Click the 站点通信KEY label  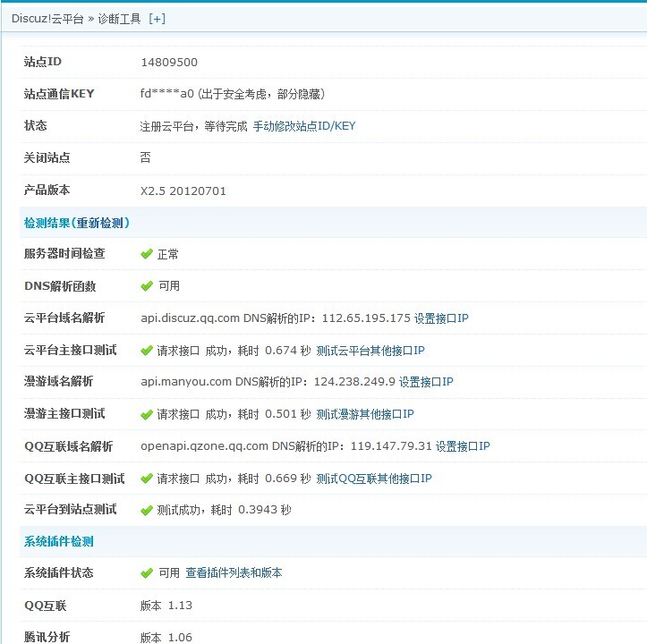tap(59, 94)
